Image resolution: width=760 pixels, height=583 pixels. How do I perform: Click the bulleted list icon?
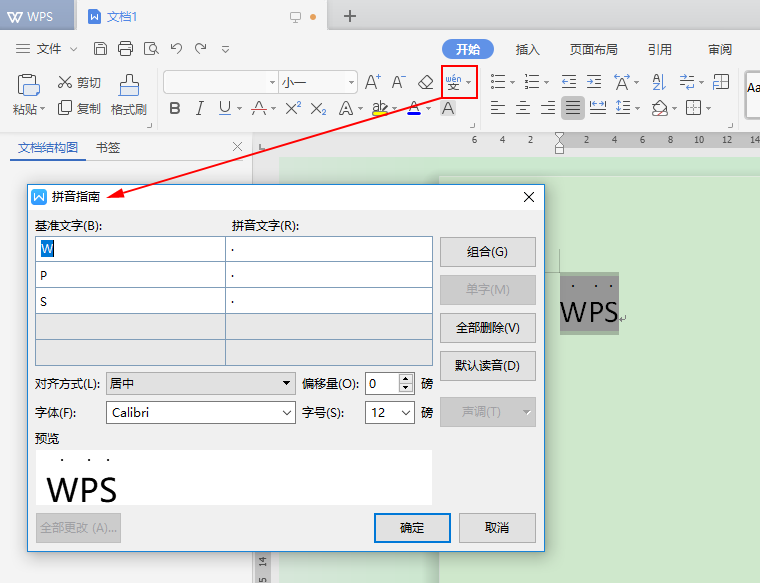coord(498,81)
